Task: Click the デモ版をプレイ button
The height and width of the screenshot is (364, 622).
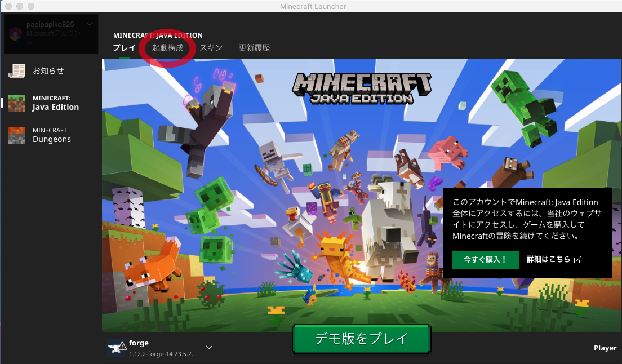Action: point(361,339)
